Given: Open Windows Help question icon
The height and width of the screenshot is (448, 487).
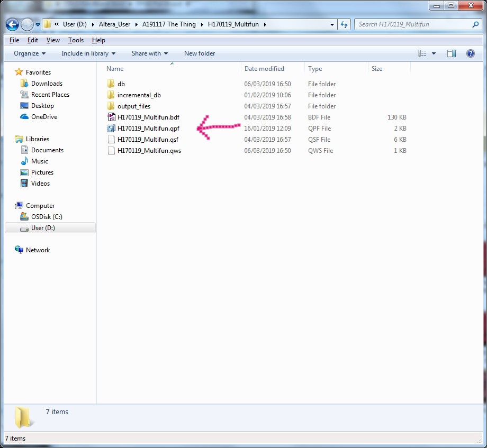Looking at the screenshot, I should pyautogui.click(x=470, y=53).
